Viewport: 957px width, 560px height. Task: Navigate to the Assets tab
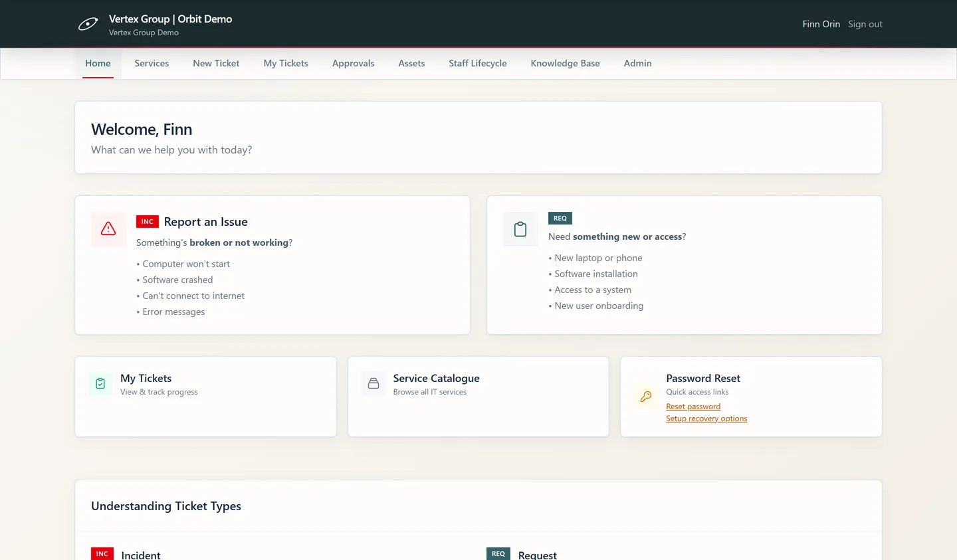[411, 63]
